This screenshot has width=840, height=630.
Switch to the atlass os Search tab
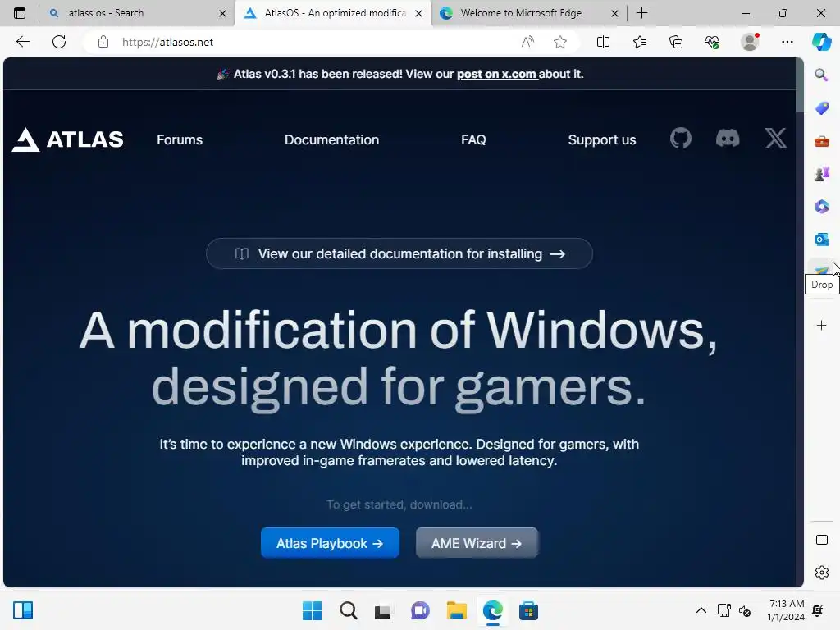point(137,13)
